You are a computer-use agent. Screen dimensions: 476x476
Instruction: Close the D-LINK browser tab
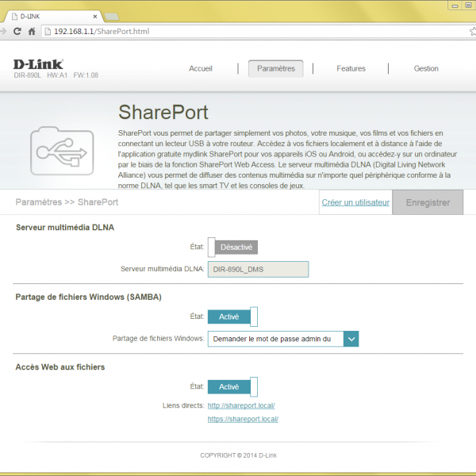93,15
